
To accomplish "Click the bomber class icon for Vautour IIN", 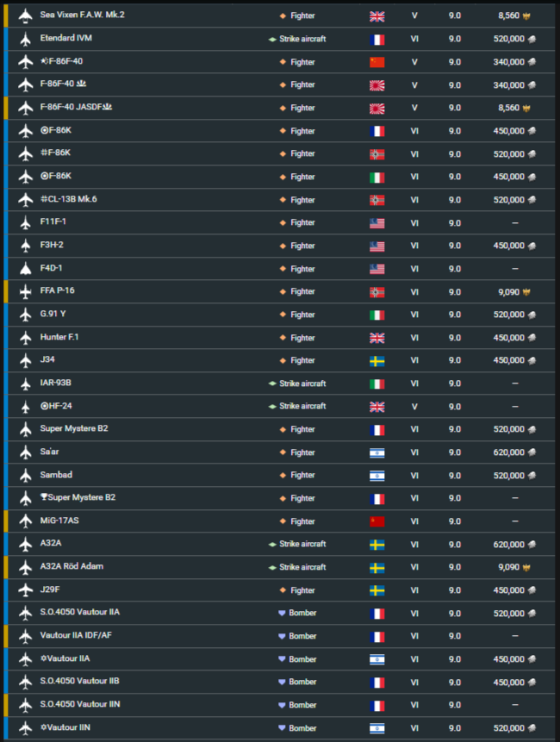I will coord(282,728).
